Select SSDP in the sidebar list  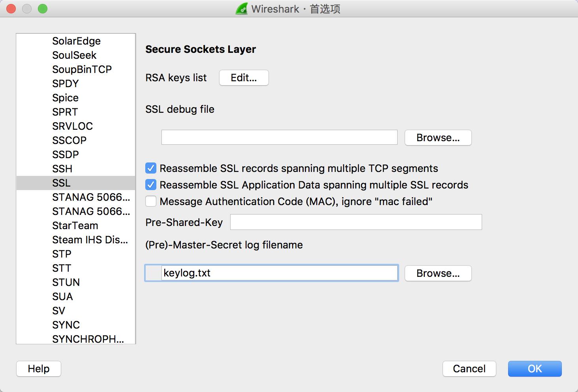pos(66,155)
